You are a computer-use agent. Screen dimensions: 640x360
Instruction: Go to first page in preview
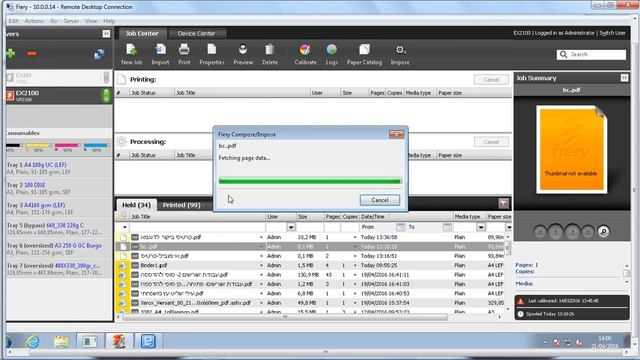(540, 232)
